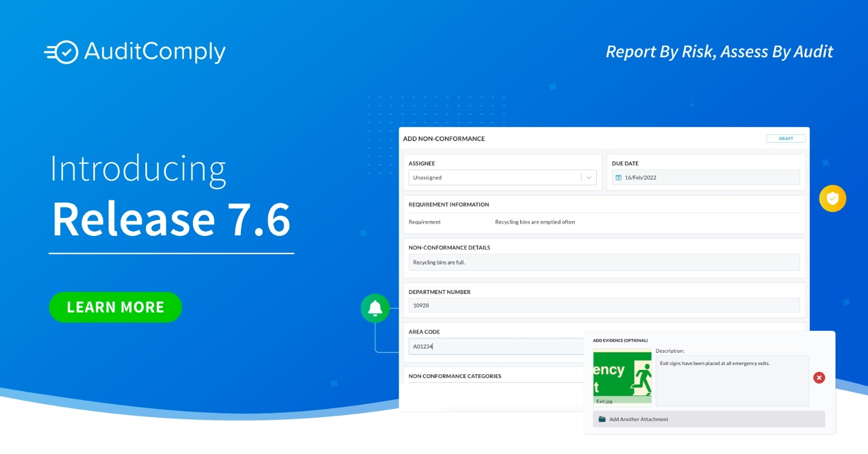Click the 'Report By Risk, Assess By Audit' tagline
This screenshot has height=454, width=868.
tap(719, 52)
